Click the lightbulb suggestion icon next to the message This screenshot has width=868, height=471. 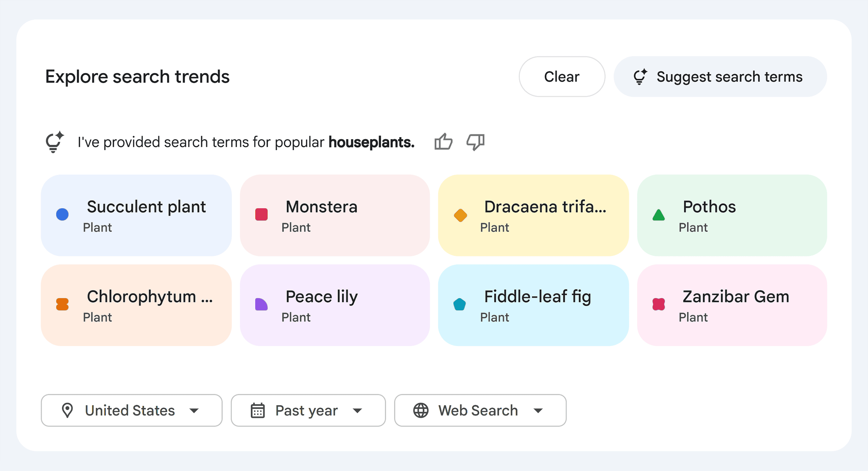click(x=54, y=142)
